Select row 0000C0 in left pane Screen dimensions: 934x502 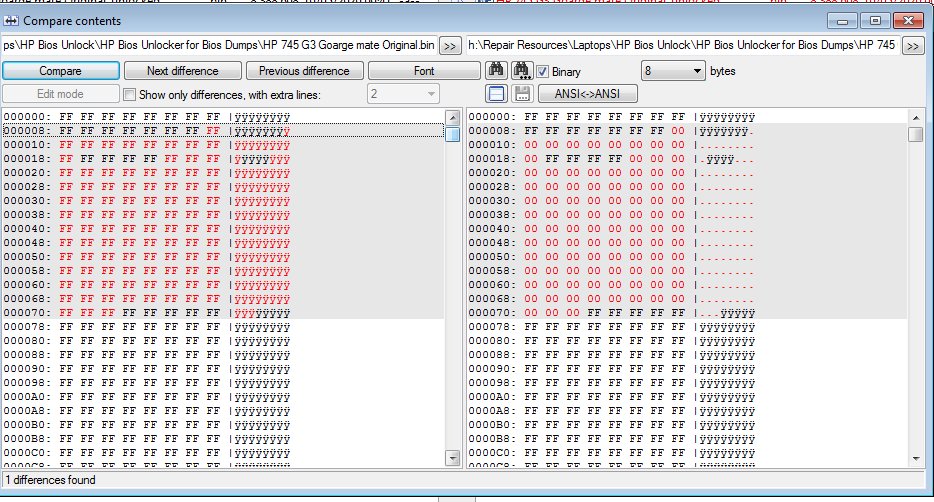pos(223,453)
